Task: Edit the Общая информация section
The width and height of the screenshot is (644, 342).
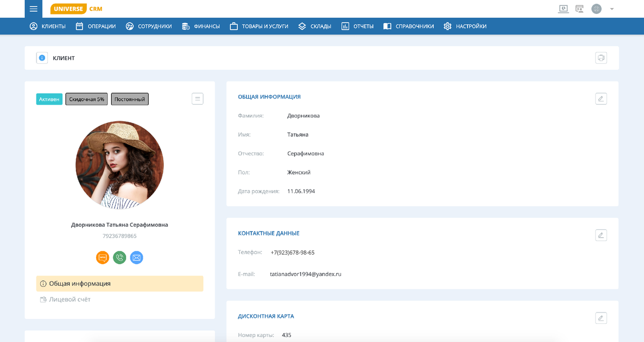Action: (x=601, y=99)
